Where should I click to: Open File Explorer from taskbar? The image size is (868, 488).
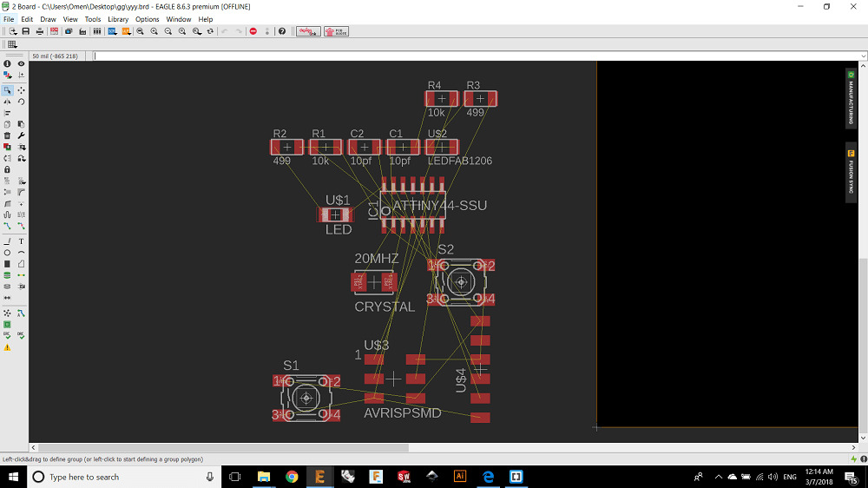click(264, 477)
